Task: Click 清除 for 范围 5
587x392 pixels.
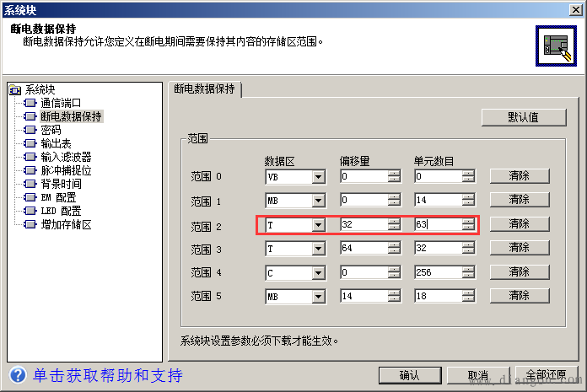Action: 520,296
